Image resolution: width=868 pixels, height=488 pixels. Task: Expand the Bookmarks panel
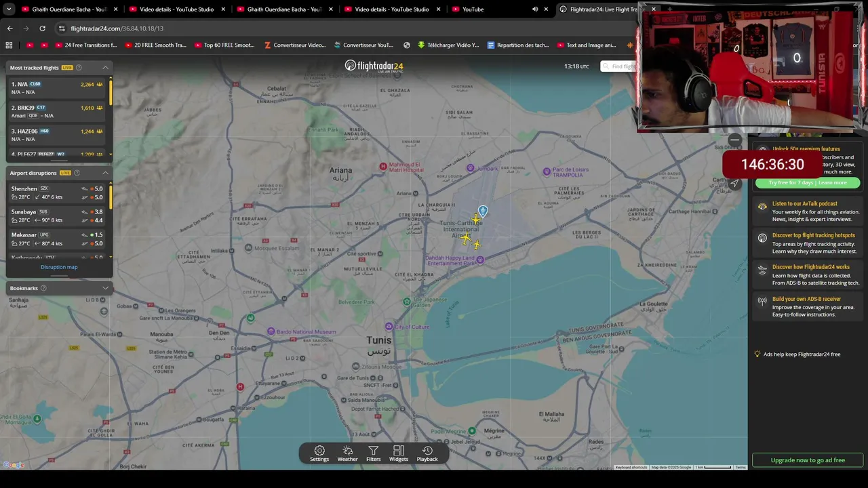(x=105, y=288)
